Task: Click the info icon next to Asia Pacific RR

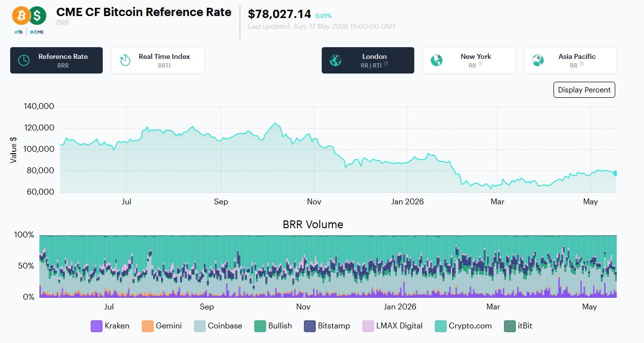Action: [581, 64]
